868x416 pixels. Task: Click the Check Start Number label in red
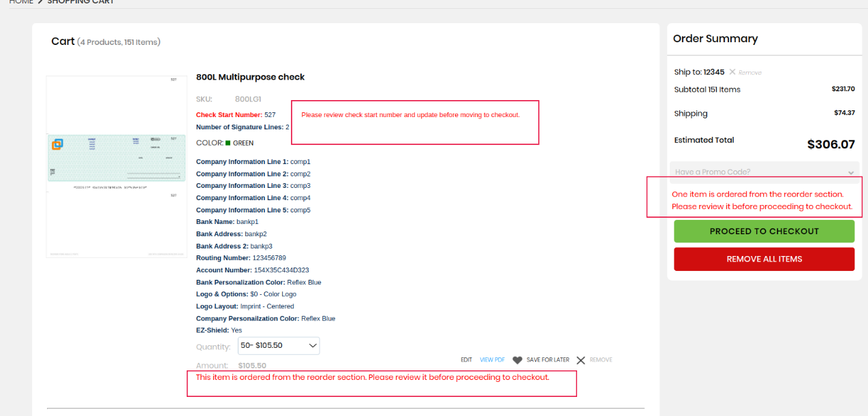coord(229,115)
